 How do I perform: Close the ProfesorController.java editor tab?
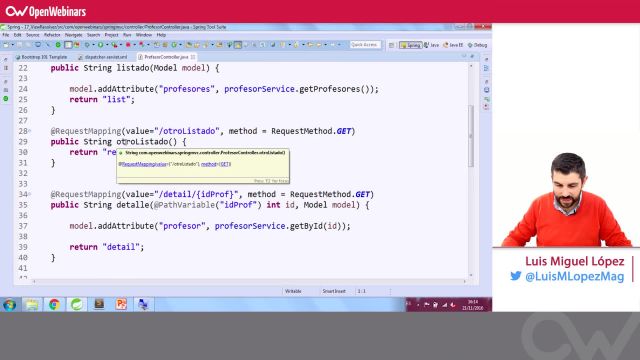point(193,57)
